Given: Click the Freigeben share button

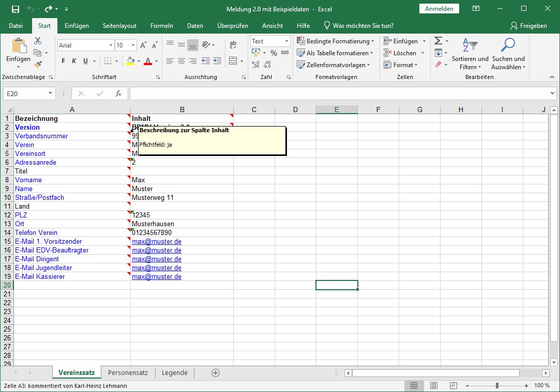Looking at the screenshot, I should [x=529, y=26].
